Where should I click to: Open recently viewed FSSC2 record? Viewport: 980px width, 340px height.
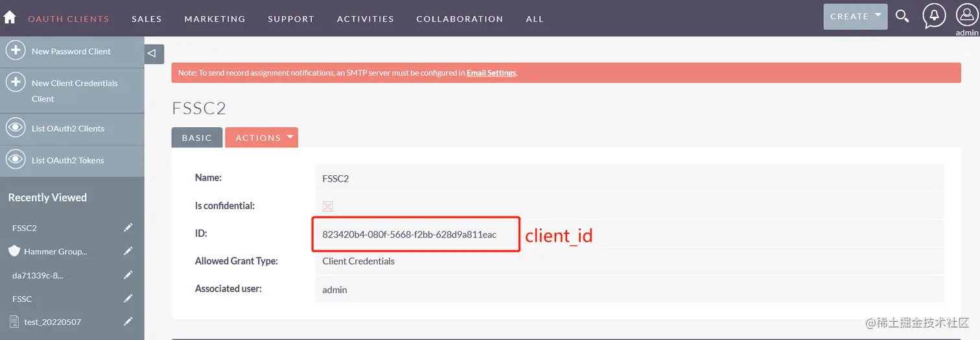[x=25, y=228]
